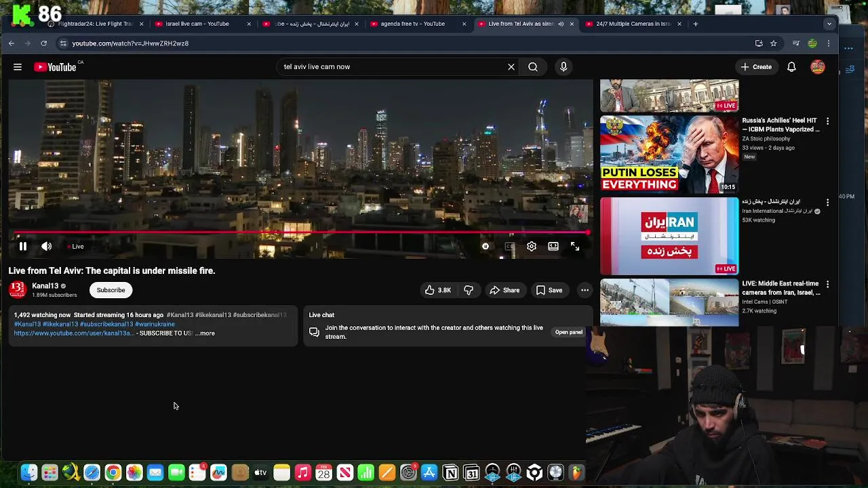The image size is (868, 488).
Task: Open the YouTube notifications bell
Action: (x=791, y=67)
